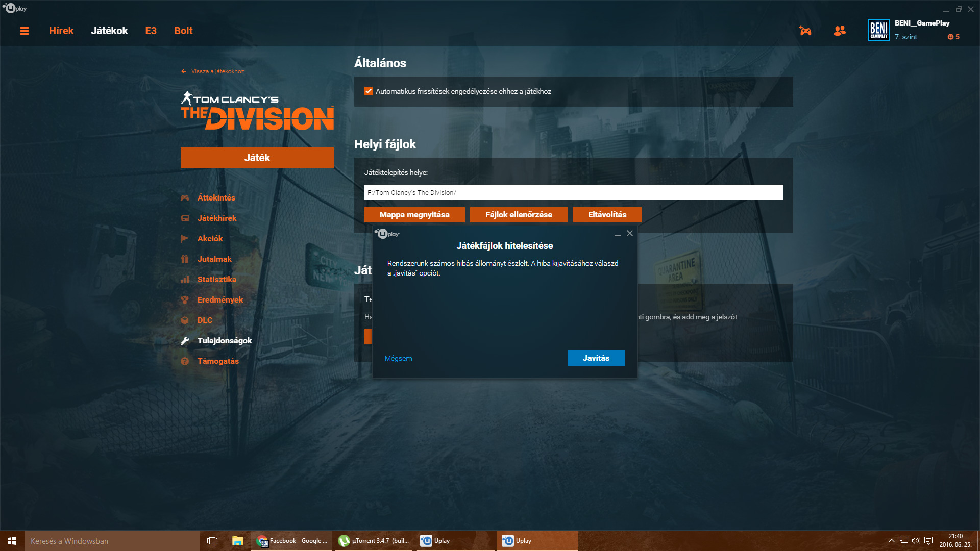Click the Eltávolítás uninstall button
This screenshot has width=980, height=551.
(x=607, y=215)
